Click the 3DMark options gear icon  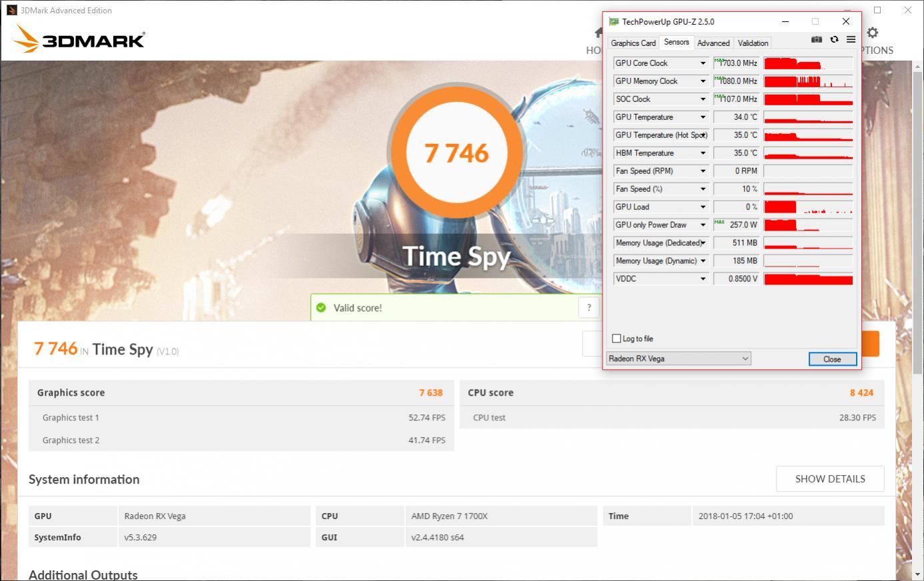coord(872,33)
